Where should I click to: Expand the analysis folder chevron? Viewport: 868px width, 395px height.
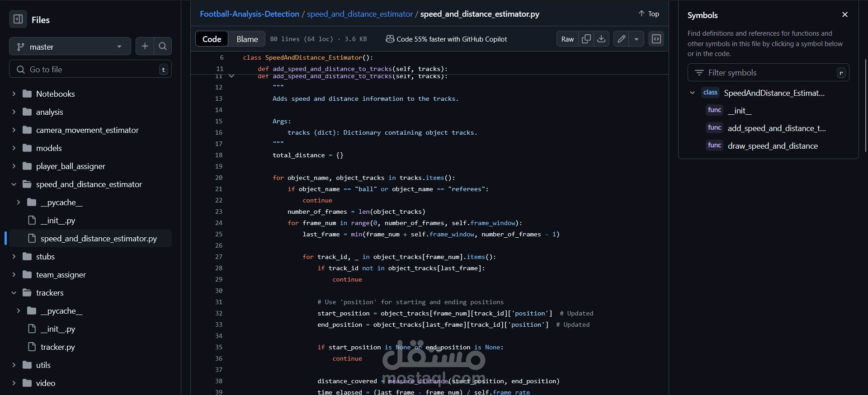coord(14,112)
